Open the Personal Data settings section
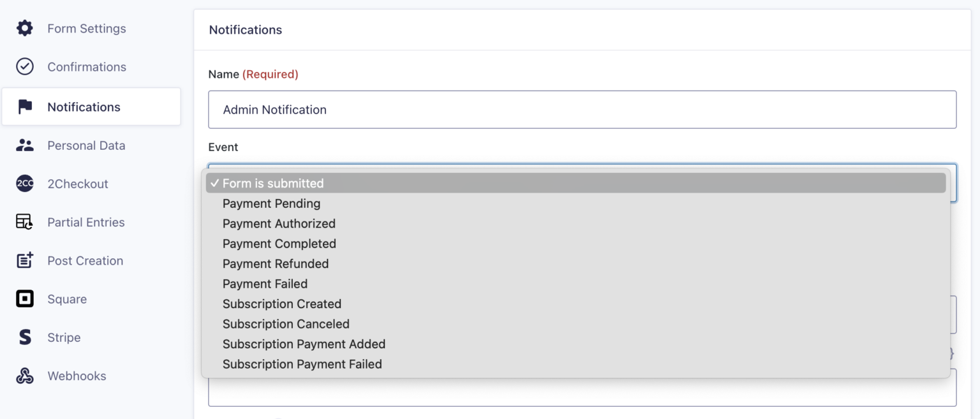 point(85,145)
